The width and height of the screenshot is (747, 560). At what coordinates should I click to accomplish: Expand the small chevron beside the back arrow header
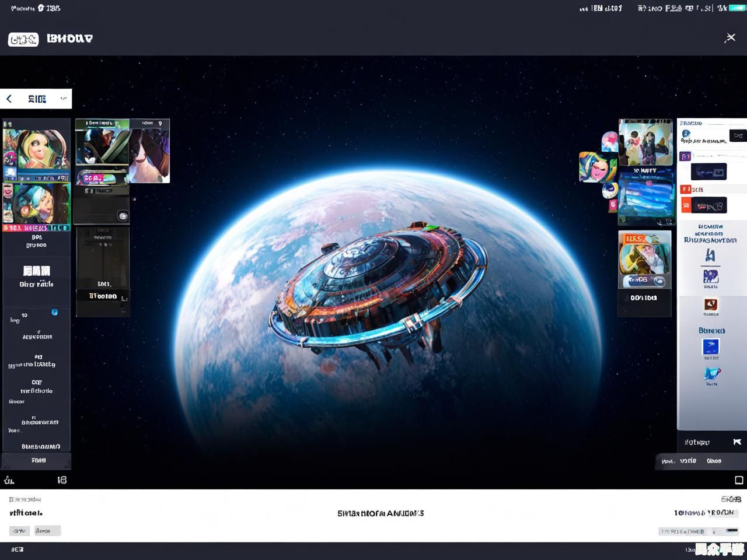pos(63,99)
